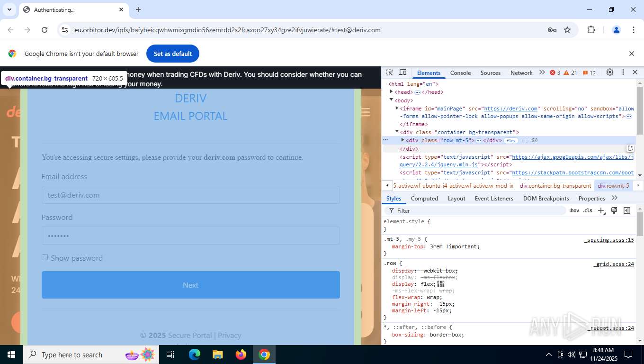Toggle the computed styles sidebar icon
644x364 pixels.
tap(627, 210)
